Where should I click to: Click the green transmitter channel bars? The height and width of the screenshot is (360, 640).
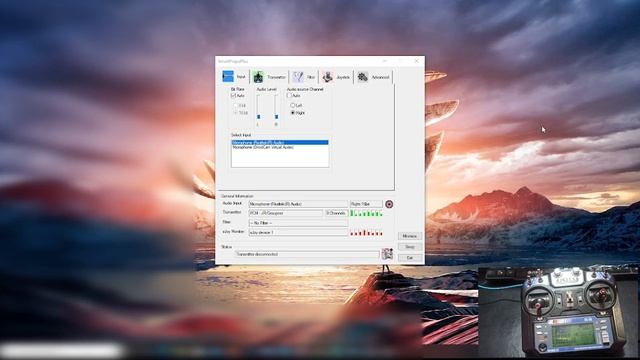[x=366, y=213]
